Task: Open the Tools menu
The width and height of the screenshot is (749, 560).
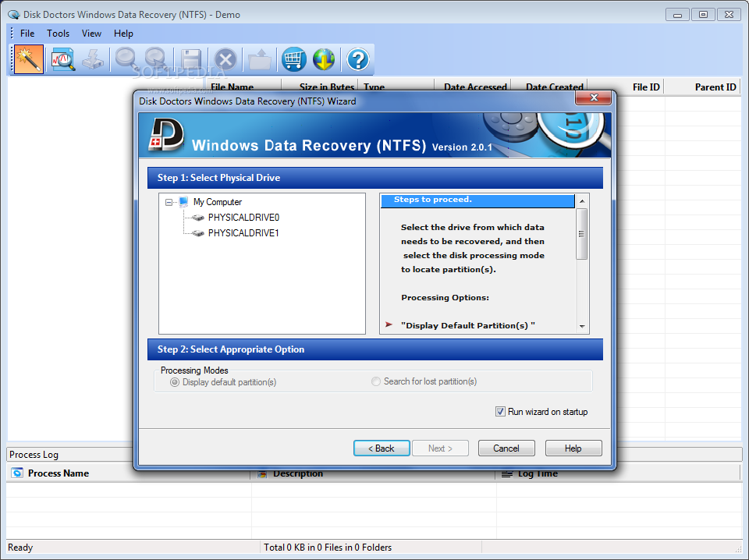Action: 58,34
